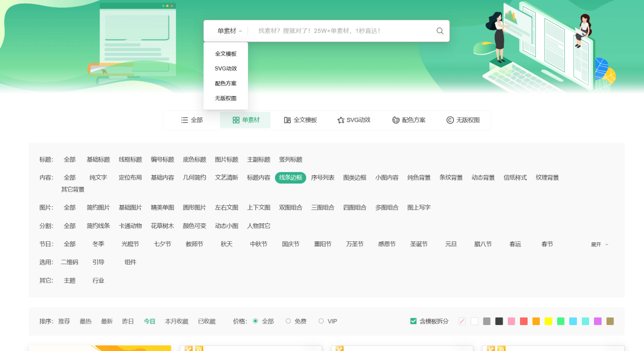
Task: Click the search magnifier icon
Action: 440,31
